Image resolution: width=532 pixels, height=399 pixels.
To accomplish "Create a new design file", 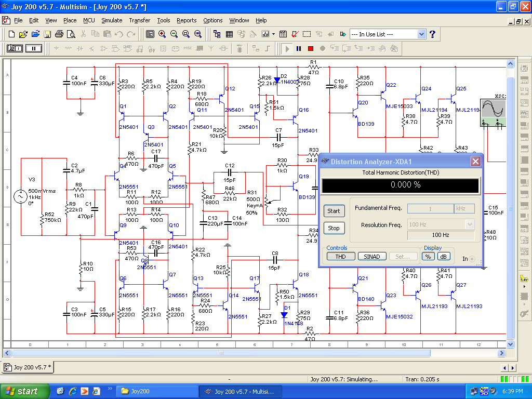I will 11,34.
